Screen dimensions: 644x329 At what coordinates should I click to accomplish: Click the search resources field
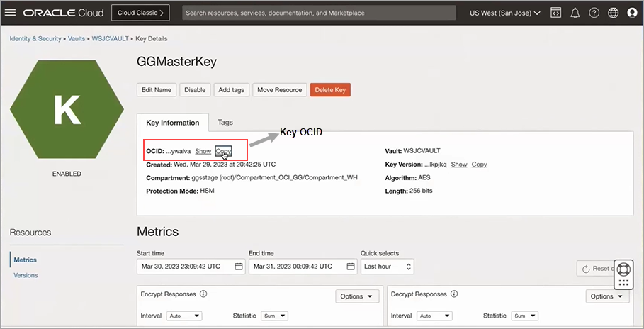point(319,13)
